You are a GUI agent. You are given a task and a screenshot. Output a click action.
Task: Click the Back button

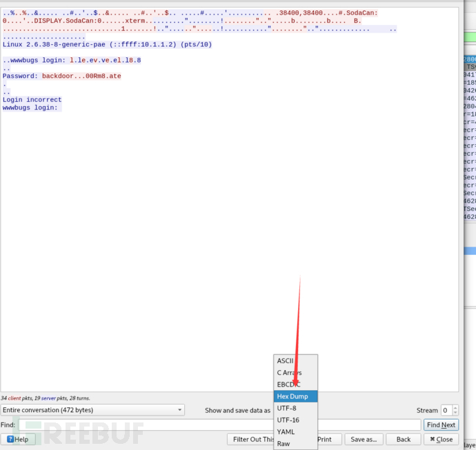click(x=403, y=439)
